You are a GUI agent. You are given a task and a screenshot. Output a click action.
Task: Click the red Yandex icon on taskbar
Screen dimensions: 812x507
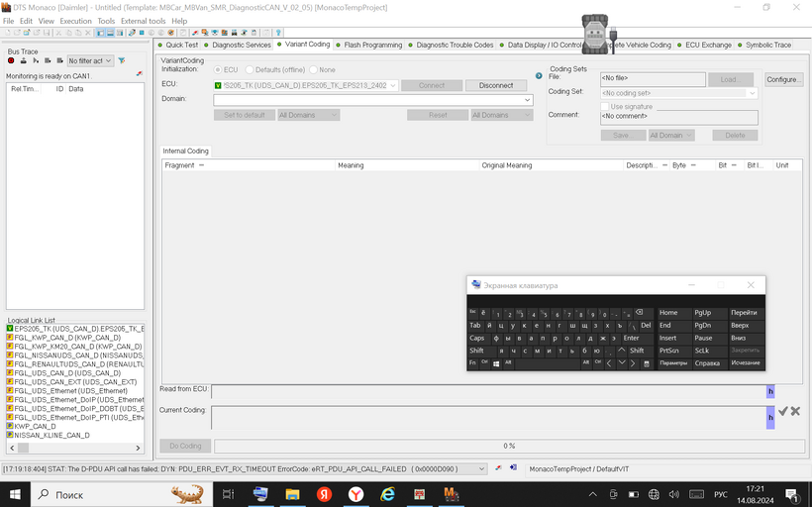(324, 494)
